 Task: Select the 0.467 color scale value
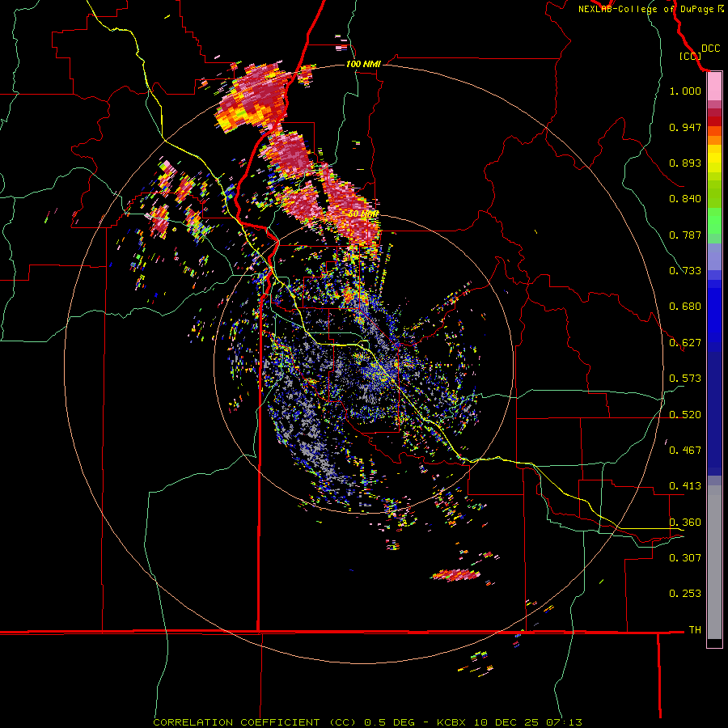[x=685, y=451]
